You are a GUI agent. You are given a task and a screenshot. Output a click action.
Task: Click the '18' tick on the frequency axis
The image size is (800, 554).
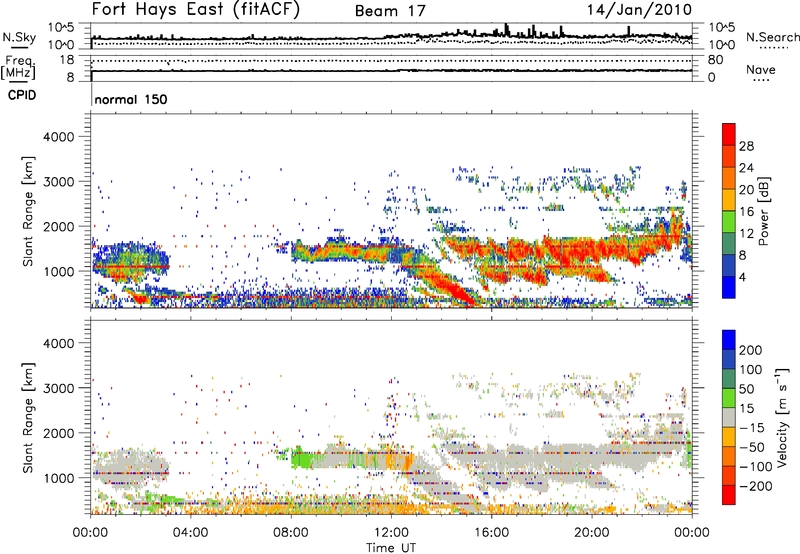tap(66, 60)
